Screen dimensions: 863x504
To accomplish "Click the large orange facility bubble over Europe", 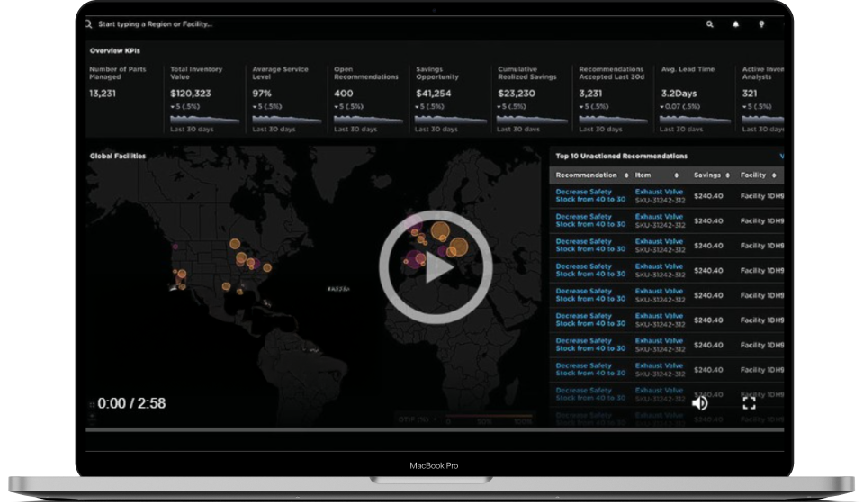I will point(439,230).
